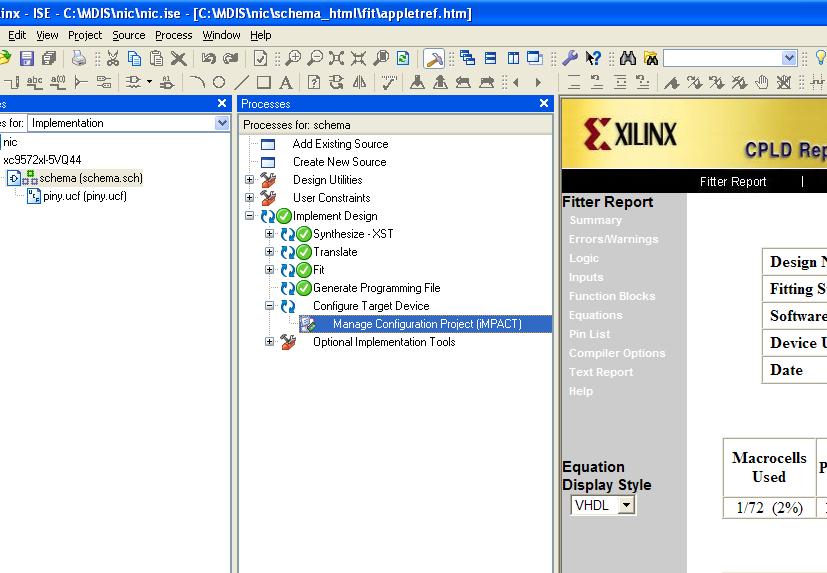Click the Cut scissors icon

pyautogui.click(x=112, y=58)
